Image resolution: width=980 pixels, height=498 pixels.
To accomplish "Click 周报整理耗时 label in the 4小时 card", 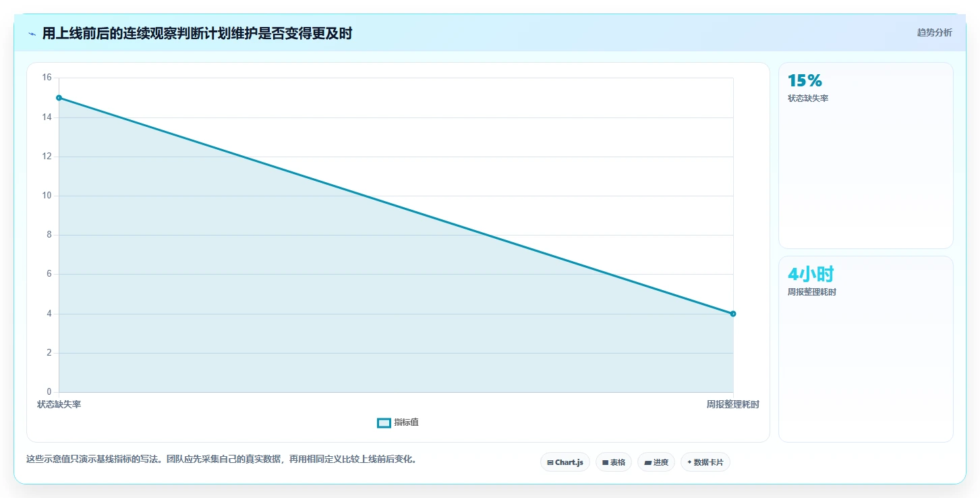I will point(812,292).
